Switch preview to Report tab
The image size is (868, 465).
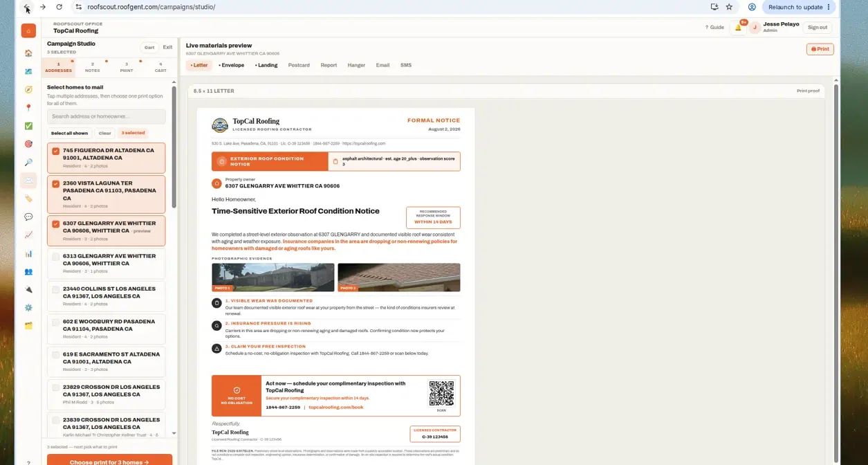[x=329, y=65]
